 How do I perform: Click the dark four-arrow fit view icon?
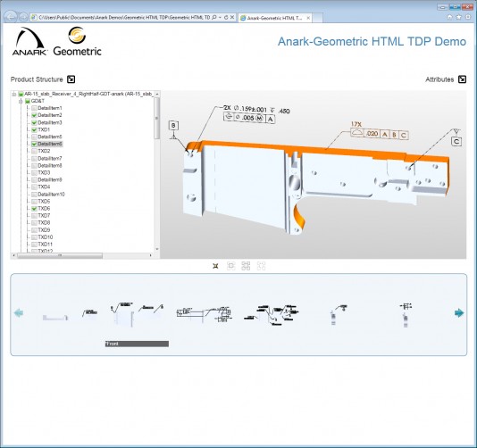pyautogui.click(x=215, y=266)
